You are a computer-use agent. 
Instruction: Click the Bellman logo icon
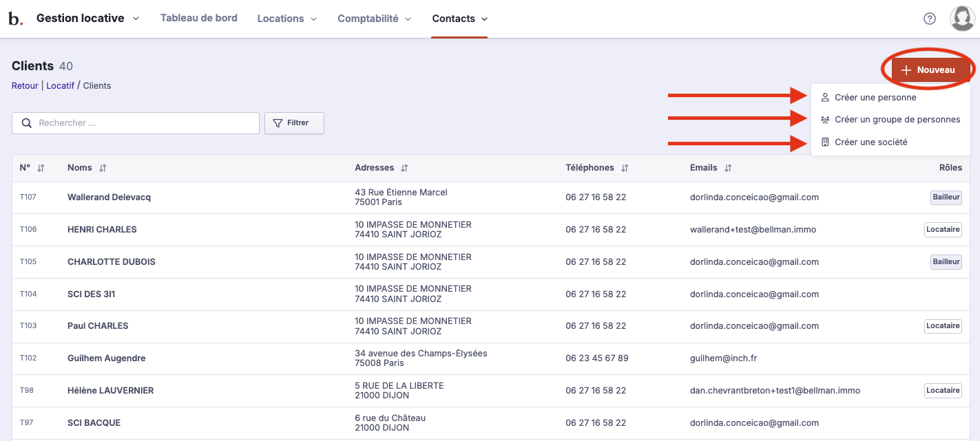[15, 19]
